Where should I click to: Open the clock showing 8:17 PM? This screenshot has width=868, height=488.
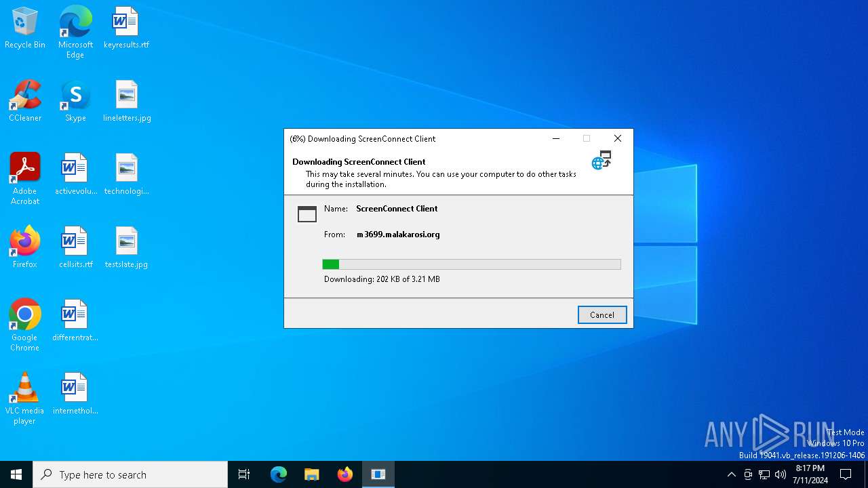point(810,474)
